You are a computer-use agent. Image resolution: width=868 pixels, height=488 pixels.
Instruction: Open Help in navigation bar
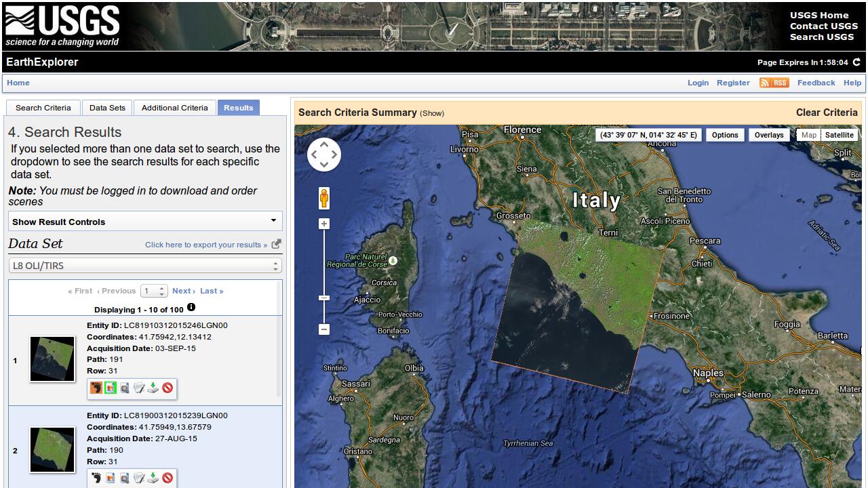(852, 83)
